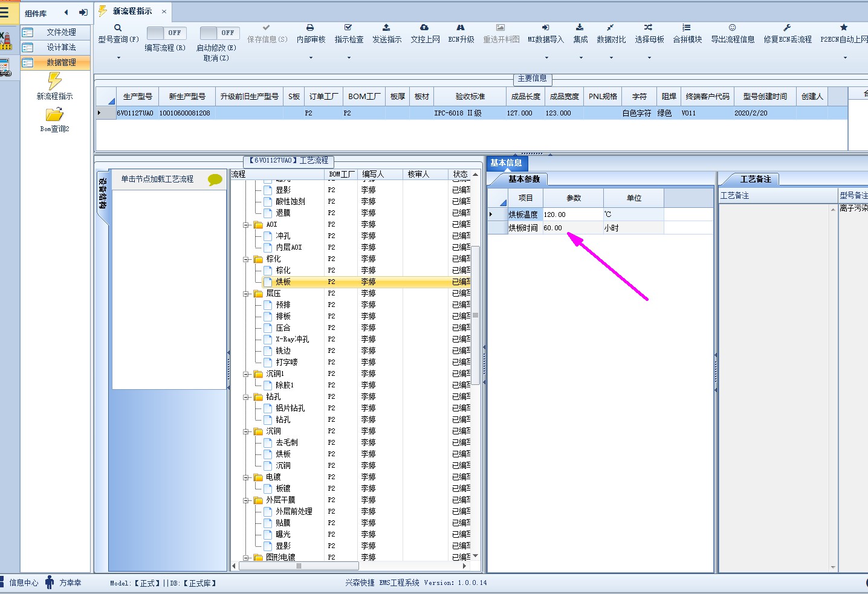Click the 导出流程信息 smiley icon
Image resolution: width=868 pixels, height=594 pixels.
tap(732, 28)
